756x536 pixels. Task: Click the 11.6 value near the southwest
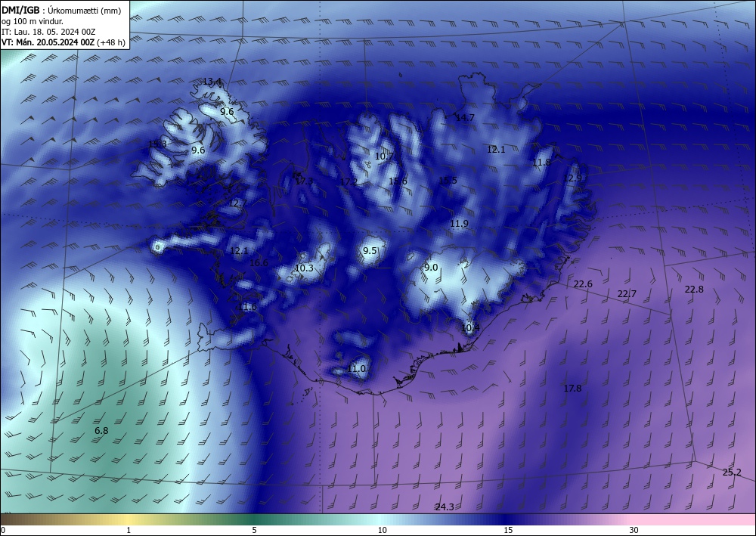248,307
